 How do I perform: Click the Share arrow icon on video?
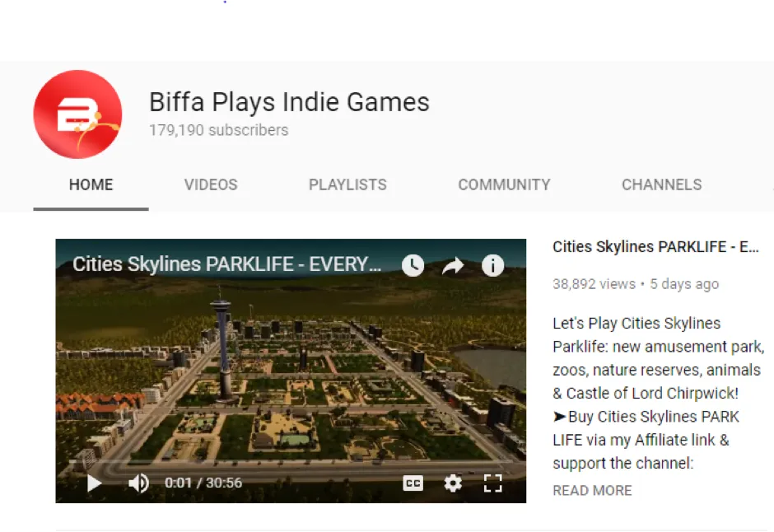[453, 265]
